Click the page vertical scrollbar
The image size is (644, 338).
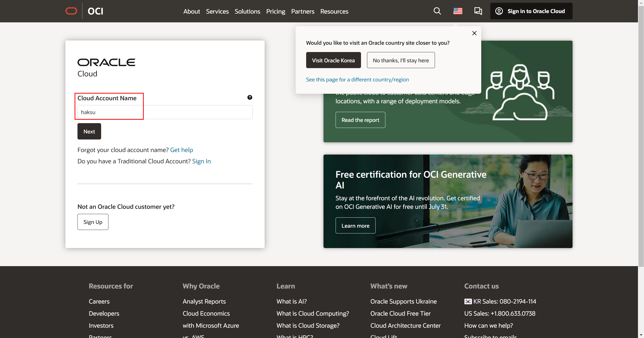tap(641, 136)
